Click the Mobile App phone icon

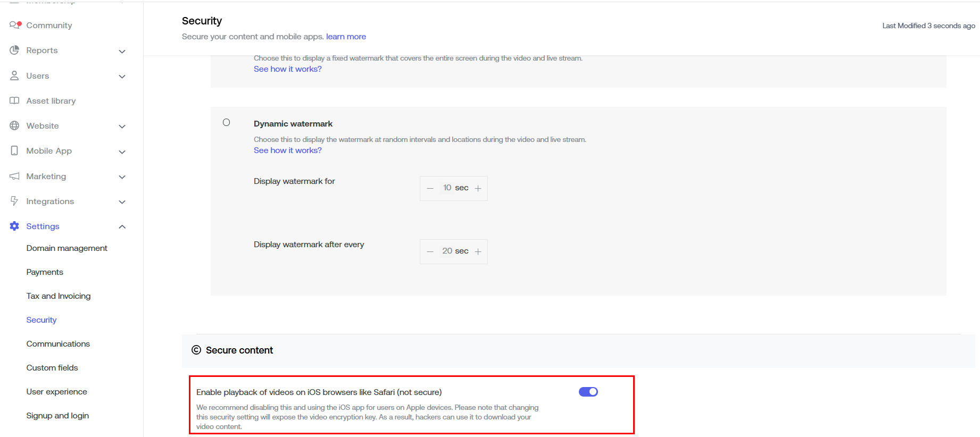coord(14,150)
